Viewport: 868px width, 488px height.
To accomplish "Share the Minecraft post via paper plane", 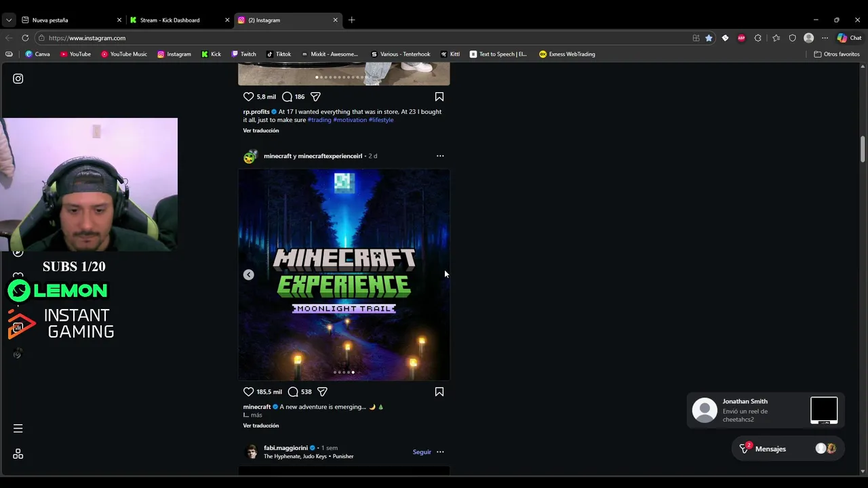I will [x=323, y=392].
